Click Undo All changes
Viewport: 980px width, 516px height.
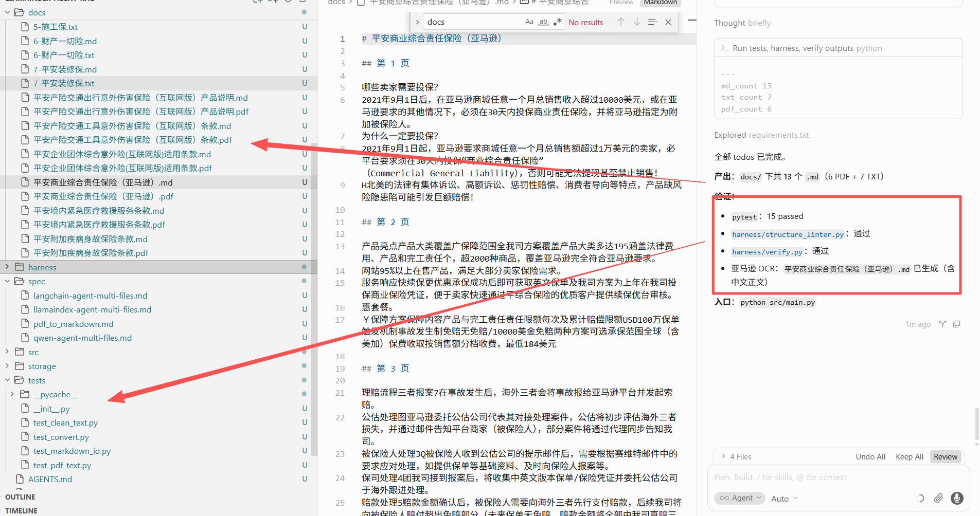(870, 457)
